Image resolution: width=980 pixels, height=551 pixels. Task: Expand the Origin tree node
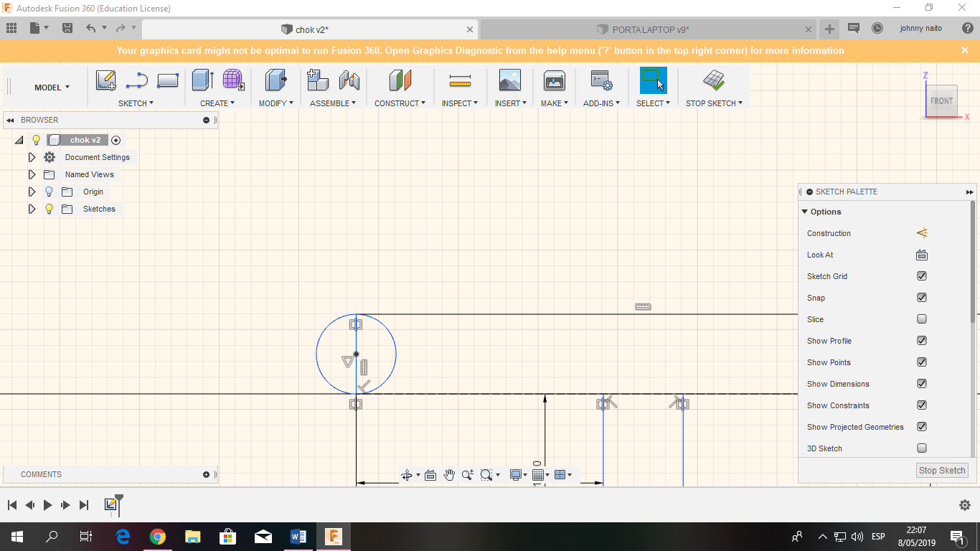(32, 192)
